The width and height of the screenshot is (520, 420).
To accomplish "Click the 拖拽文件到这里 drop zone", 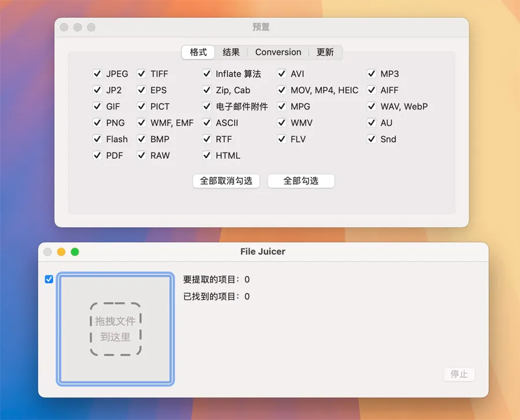I will tap(116, 329).
